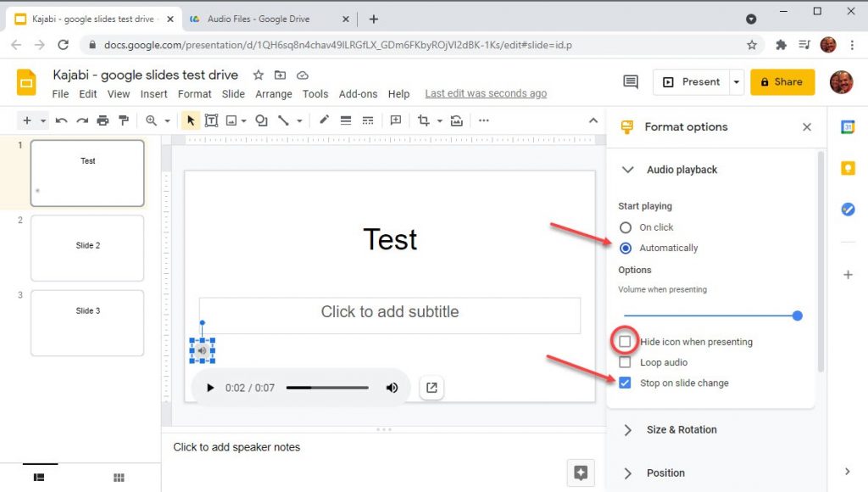Viewport: 868px width, 492px height.
Task: Click the Zoom magnifier icon
Action: pyautogui.click(x=151, y=120)
